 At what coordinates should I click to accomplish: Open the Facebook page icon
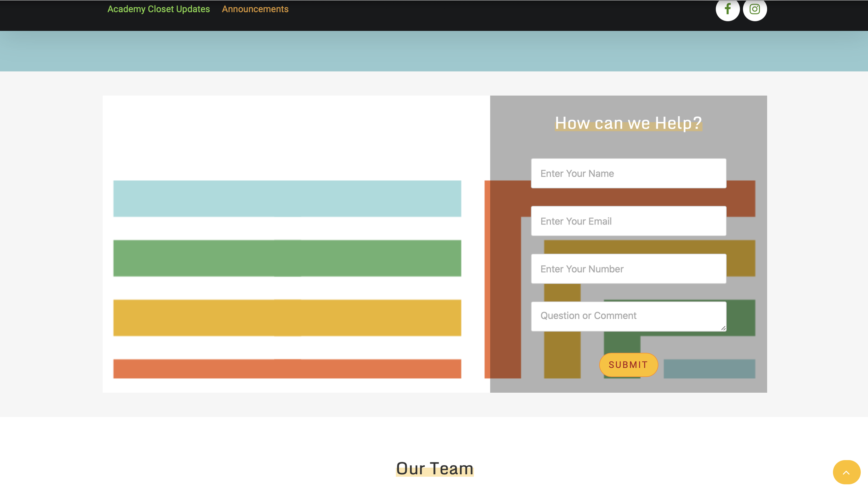(x=727, y=9)
